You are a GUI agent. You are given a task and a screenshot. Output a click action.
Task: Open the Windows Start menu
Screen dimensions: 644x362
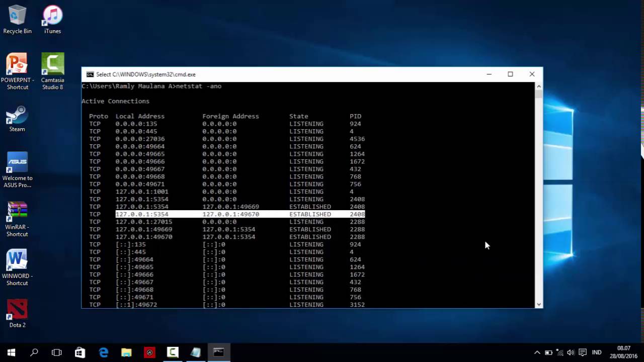pos(11,352)
